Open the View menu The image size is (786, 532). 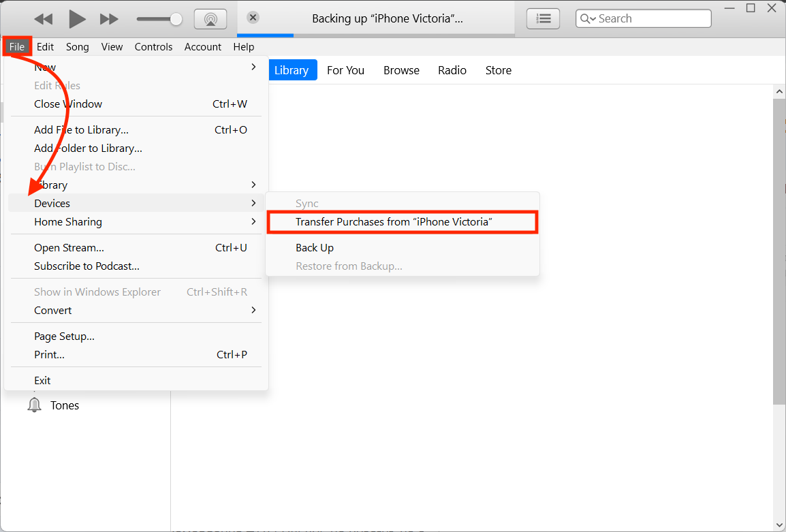click(x=112, y=46)
